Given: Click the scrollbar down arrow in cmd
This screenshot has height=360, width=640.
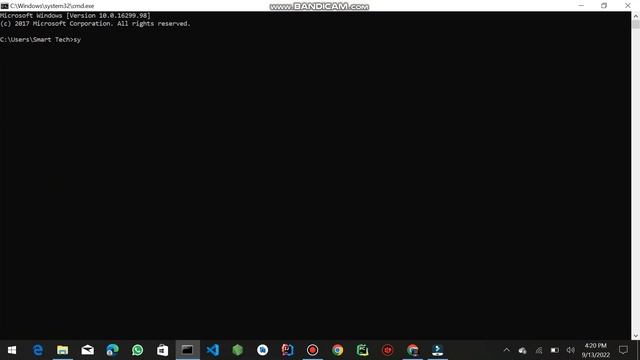Looking at the screenshot, I should tap(636, 336).
